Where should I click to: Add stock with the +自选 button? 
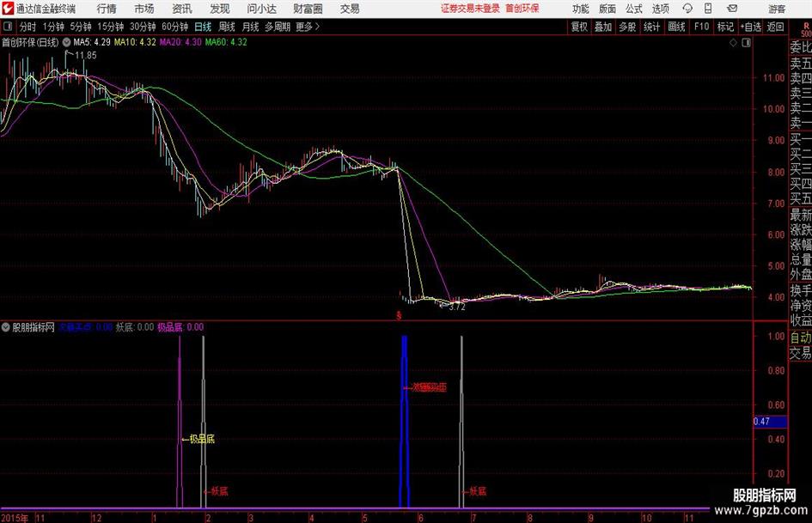point(750,27)
